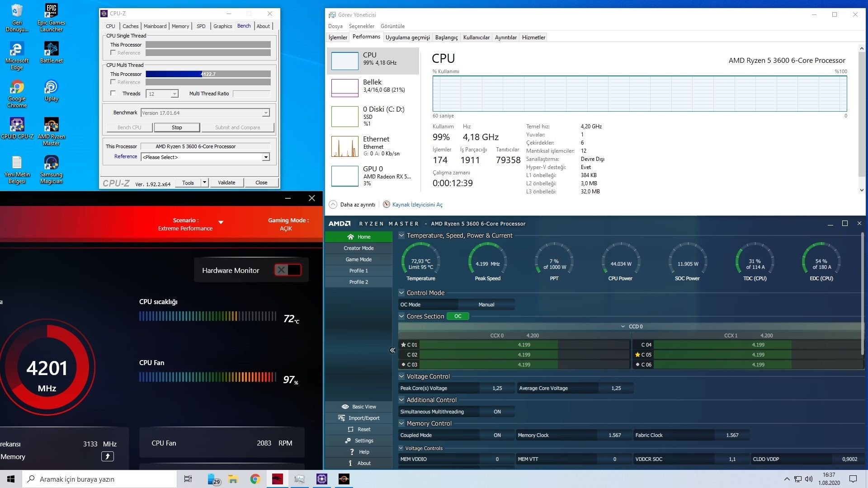Click Kaynak İzleyicisini Aç link
The height and width of the screenshot is (488, 868).
417,205
